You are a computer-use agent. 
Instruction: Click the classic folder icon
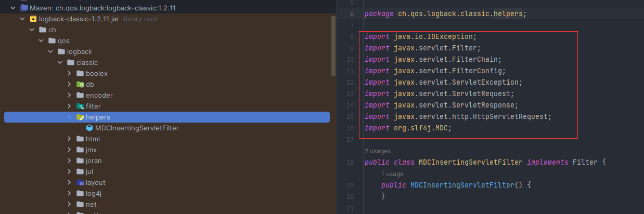point(71,62)
